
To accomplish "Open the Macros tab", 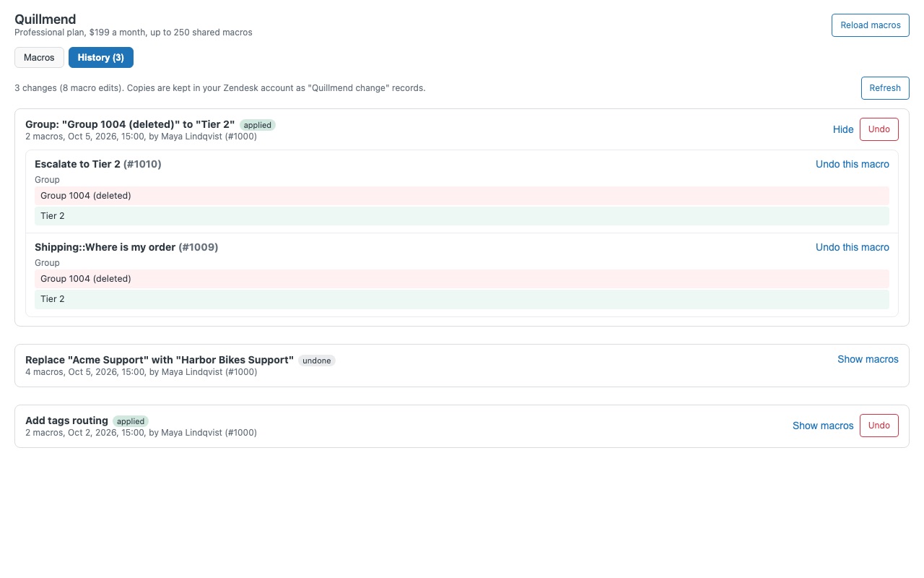I will [x=39, y=57].
